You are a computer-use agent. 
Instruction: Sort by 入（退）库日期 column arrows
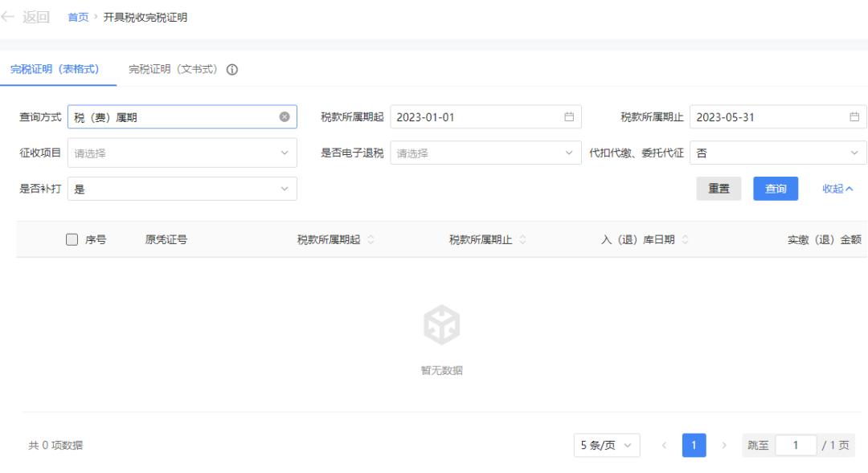point(686,239)
